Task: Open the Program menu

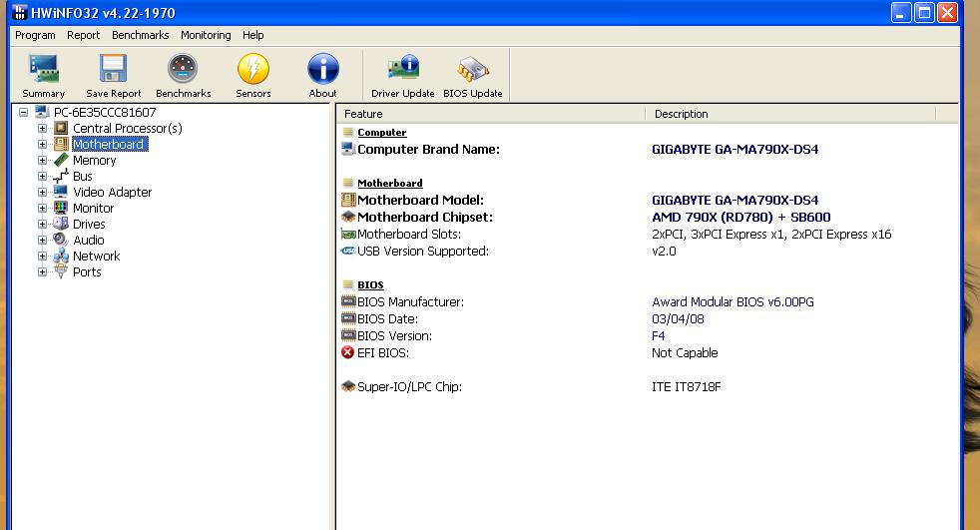Action: click(35, 35)
